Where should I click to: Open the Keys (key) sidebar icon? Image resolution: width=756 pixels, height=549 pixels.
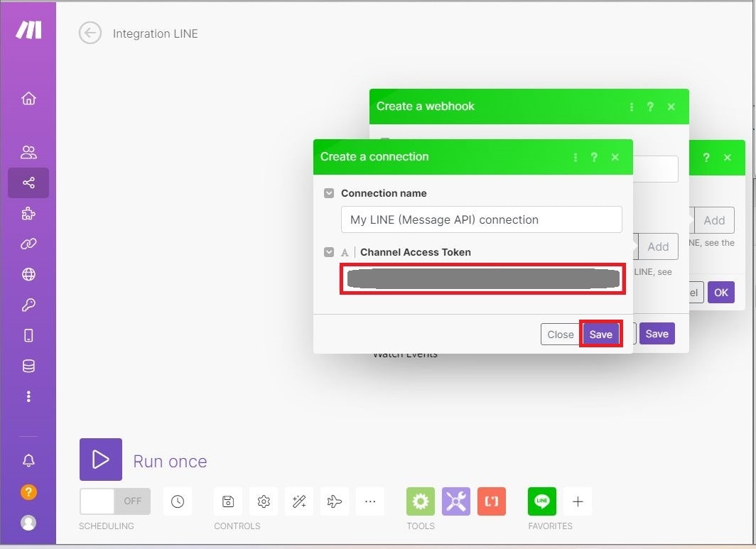pyautogui.click(x=28, y=305)
